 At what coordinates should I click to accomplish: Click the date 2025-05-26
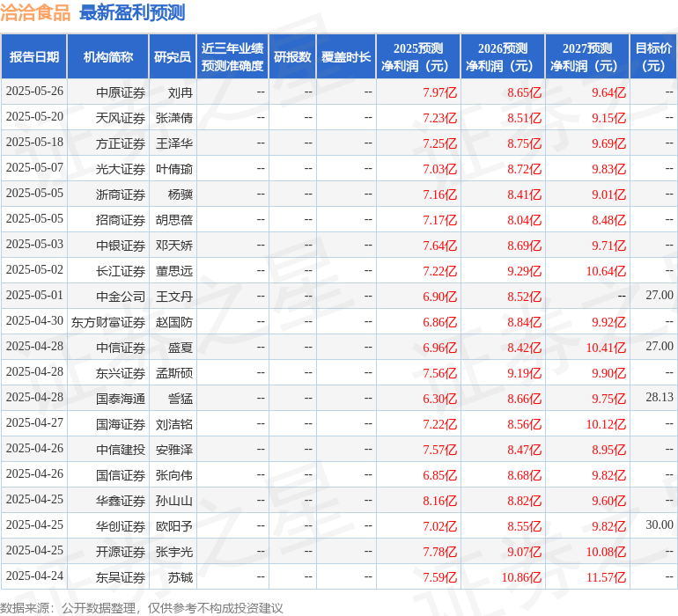pyautogui.click(x=34, y=92)
